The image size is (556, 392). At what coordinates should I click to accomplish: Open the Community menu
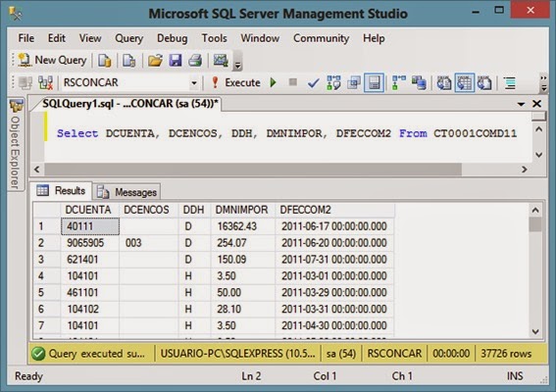click(x=321, y=38)
